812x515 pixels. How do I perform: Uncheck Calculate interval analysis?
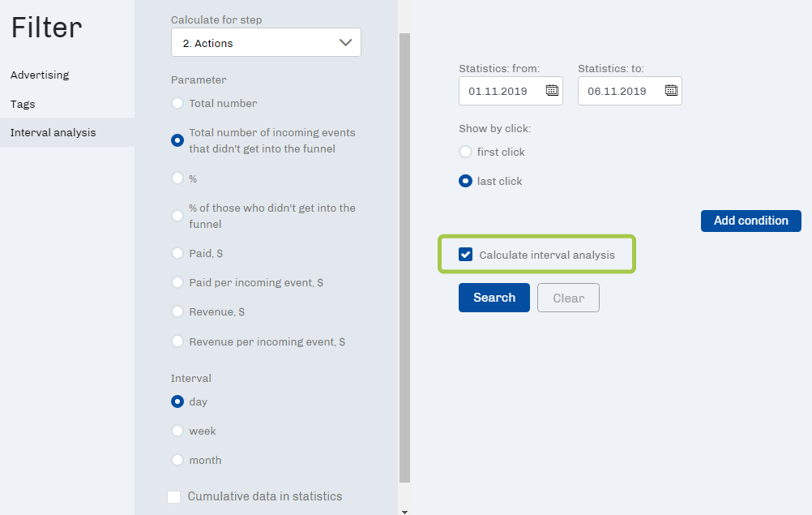(x=465, y=255)
